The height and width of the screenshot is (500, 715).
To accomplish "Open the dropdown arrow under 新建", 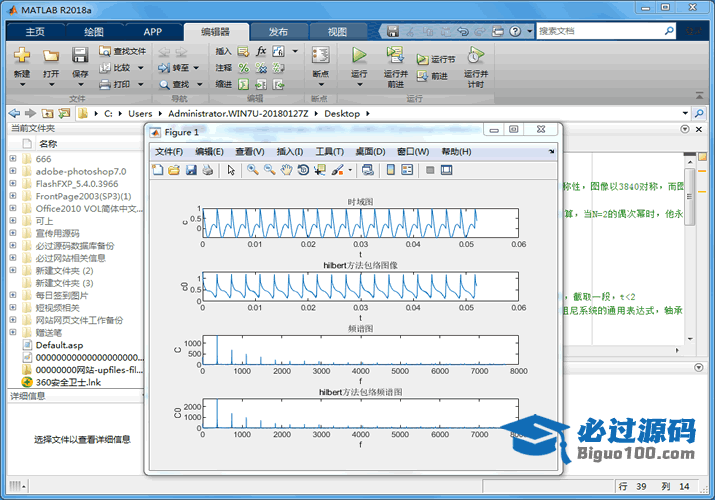I will coord(22,84).
